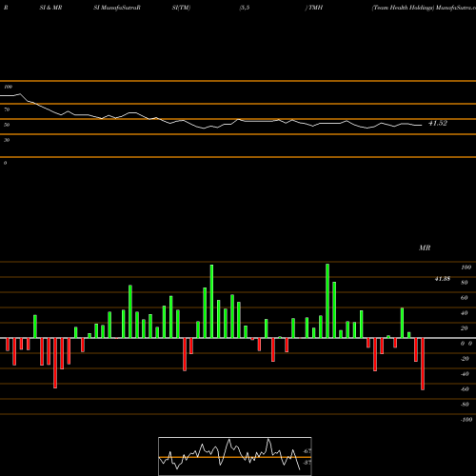Click the 6% label in mini chart
This screenshot has width=476, height=476.
click(307, 451)
